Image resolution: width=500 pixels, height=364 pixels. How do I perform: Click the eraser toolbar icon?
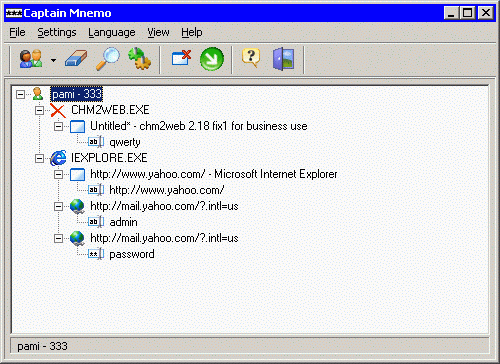coord(76,59)
